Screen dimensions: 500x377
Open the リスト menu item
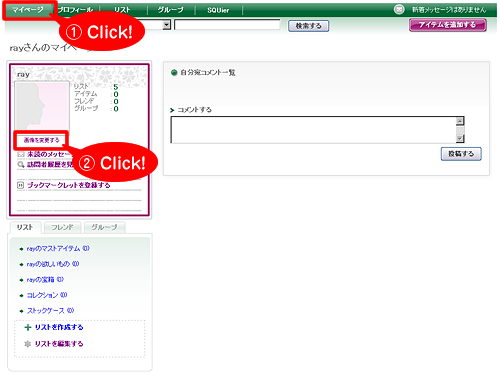tap(122, 10)
